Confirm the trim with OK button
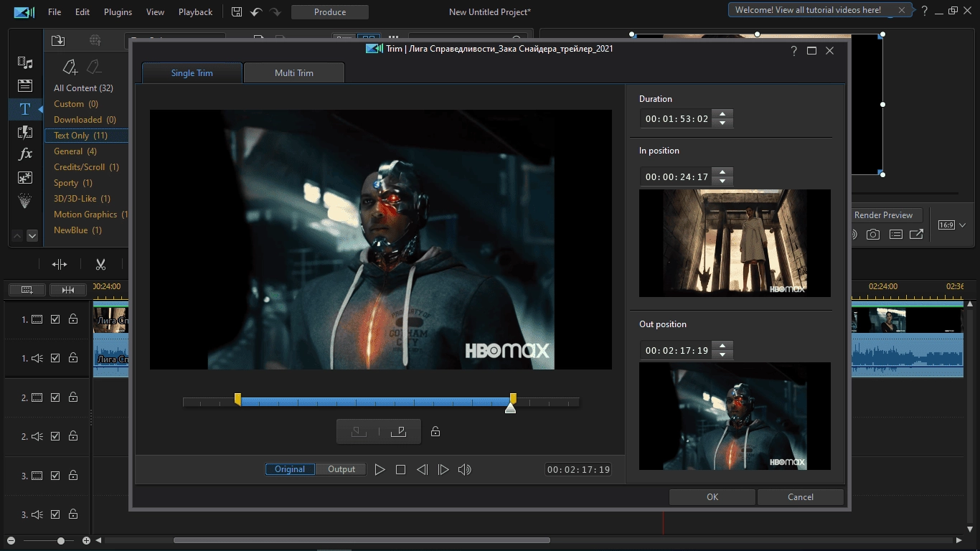The height and width of the screenshot is (551, 980). point(712,497)
